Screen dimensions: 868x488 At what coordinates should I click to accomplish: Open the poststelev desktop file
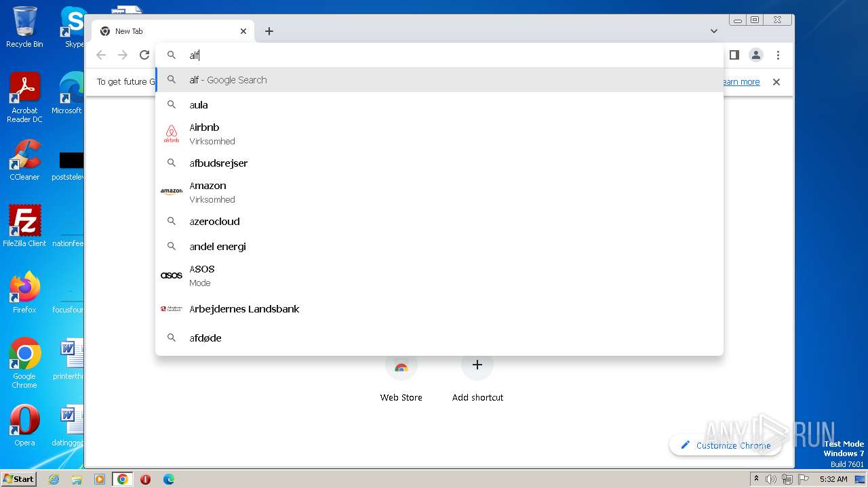click(x=69, y=166)
